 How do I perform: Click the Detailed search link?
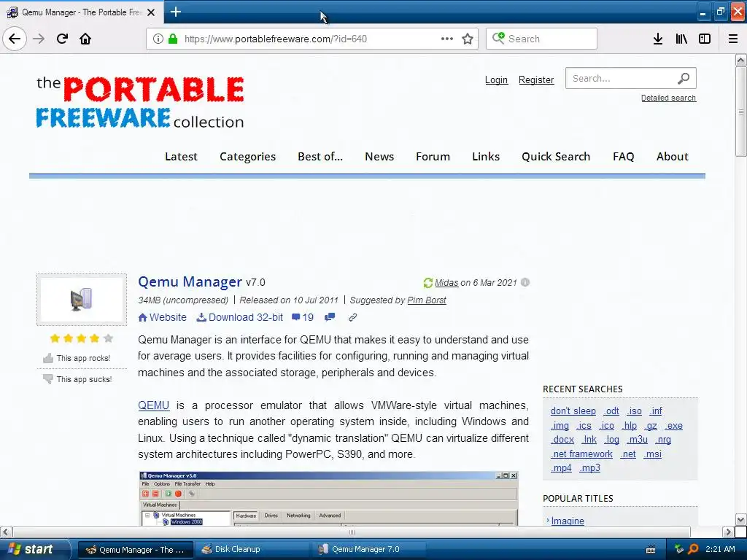pyautogui.click(x=668, y=98)
